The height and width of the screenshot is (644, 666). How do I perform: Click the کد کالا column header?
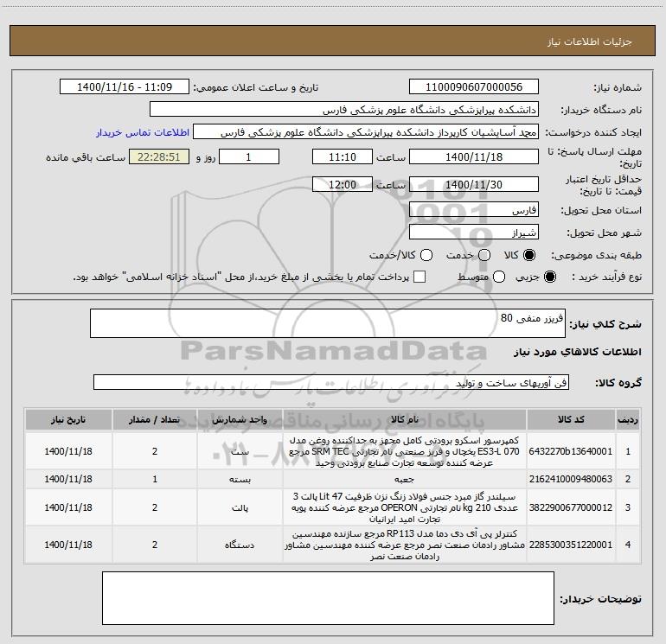(x=571, y=420)
